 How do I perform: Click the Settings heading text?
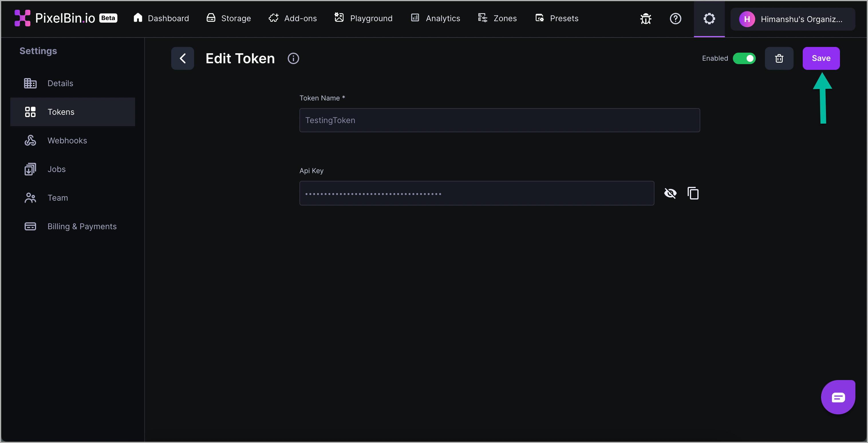[38, 51]
